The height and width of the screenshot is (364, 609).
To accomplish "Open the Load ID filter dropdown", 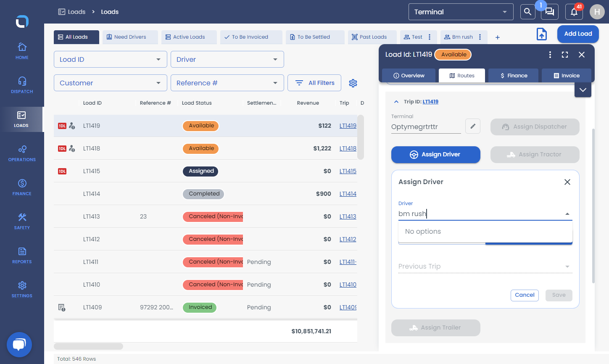I will [x=111, y=59].
